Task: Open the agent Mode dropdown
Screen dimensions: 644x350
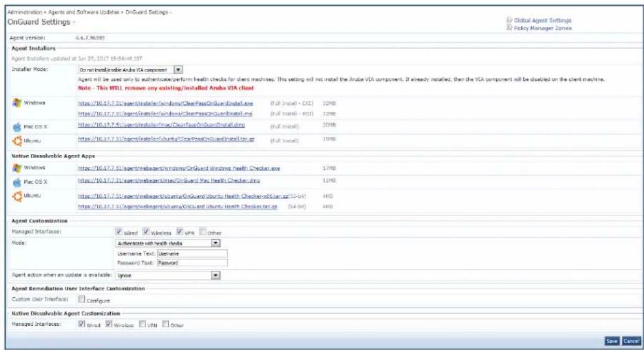Action: tap(168, 243)
